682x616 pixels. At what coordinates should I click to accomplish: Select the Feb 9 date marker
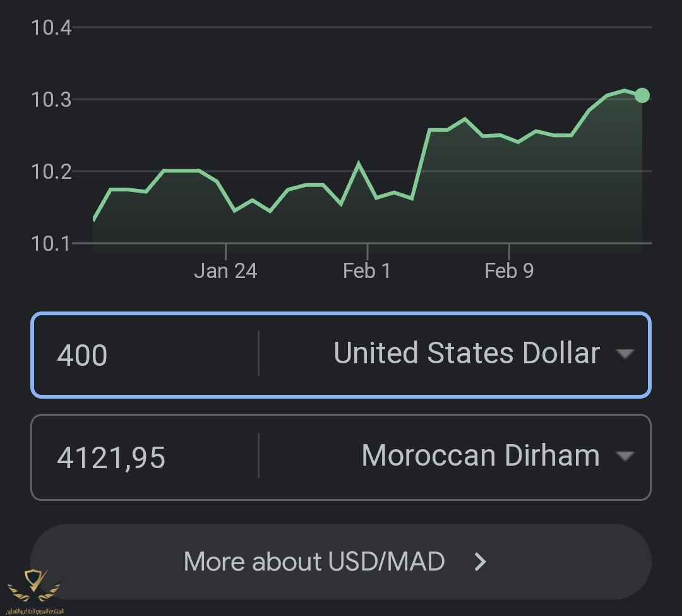click(x=509, y=271)
